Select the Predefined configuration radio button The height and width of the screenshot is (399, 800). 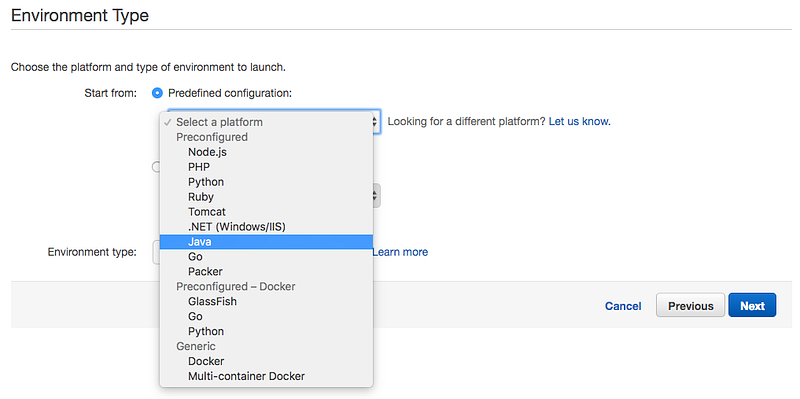pos(158,93)
